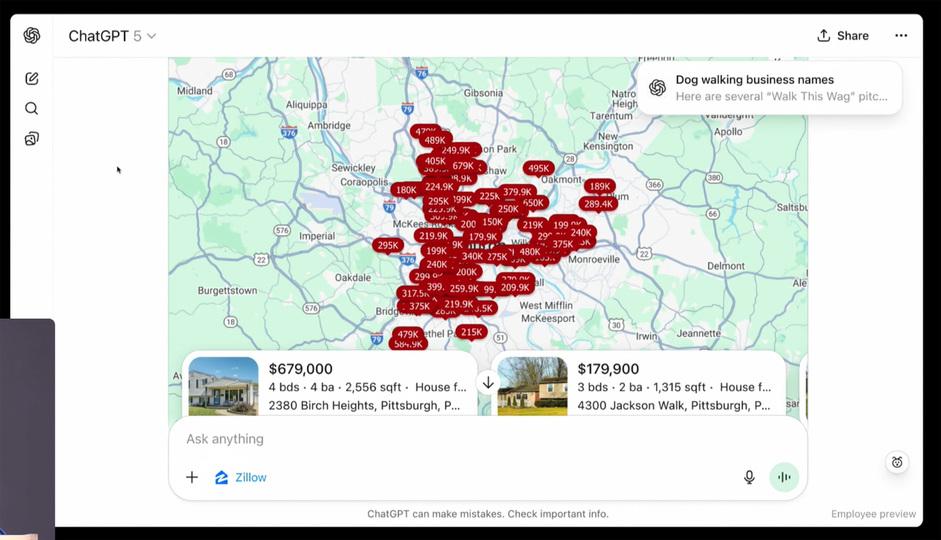Open the $679,000 Birch Heights listing

pyautogui.click(x=366, y=386)
